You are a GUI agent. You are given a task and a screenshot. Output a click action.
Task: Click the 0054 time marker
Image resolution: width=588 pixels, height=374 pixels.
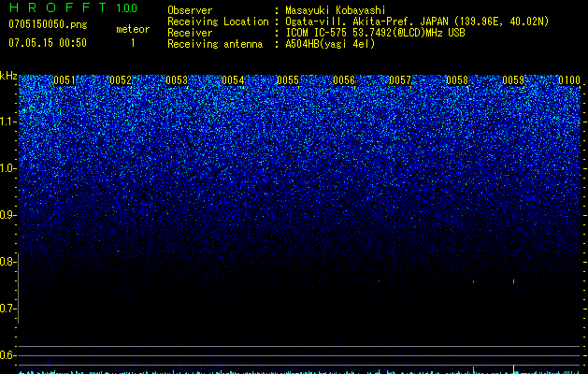click(x=233, y=80)
